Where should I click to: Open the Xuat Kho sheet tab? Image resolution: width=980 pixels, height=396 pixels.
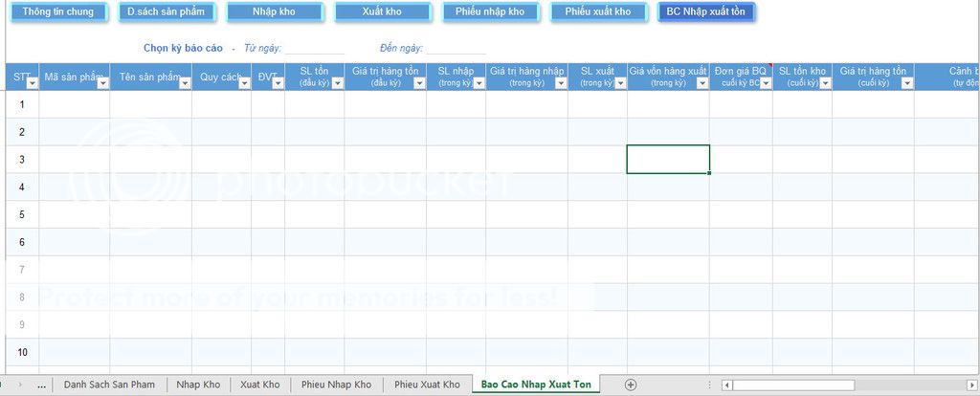(x=259, y=385)
